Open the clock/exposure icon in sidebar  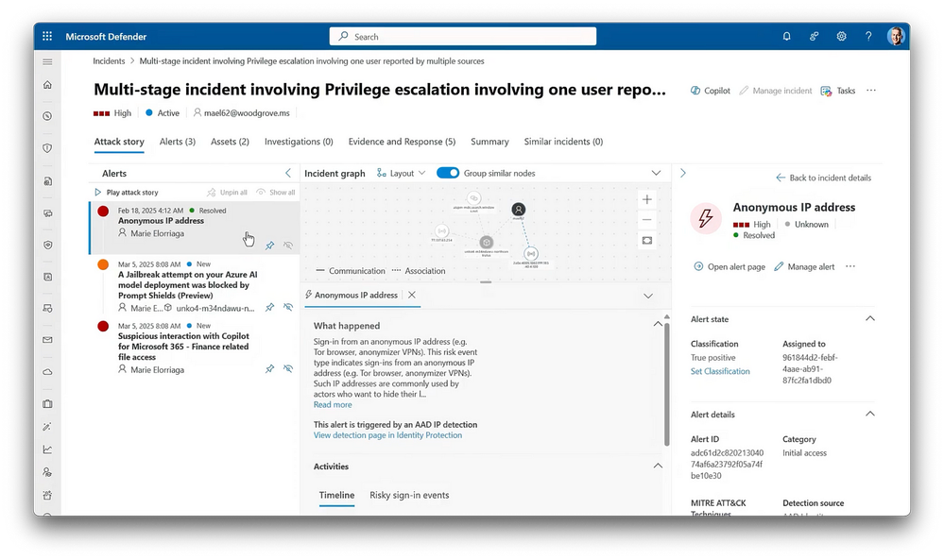(47, 116)
